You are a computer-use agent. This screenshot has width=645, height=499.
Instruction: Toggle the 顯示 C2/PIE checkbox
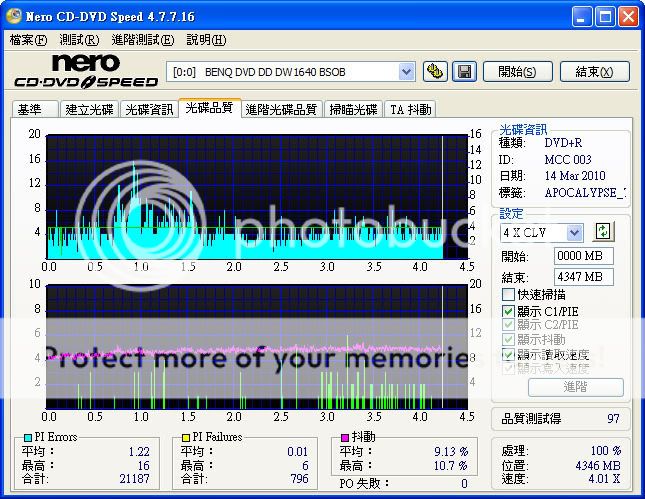508,325
